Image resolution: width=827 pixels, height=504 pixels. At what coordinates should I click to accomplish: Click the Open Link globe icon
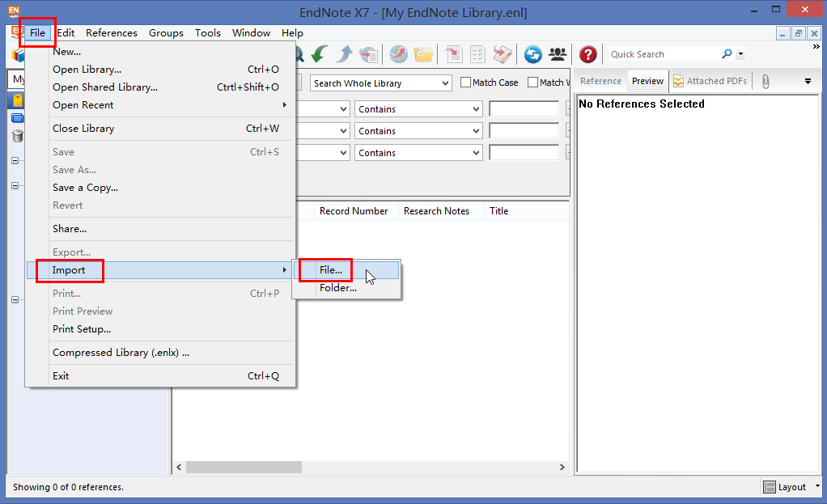(399, 53)
